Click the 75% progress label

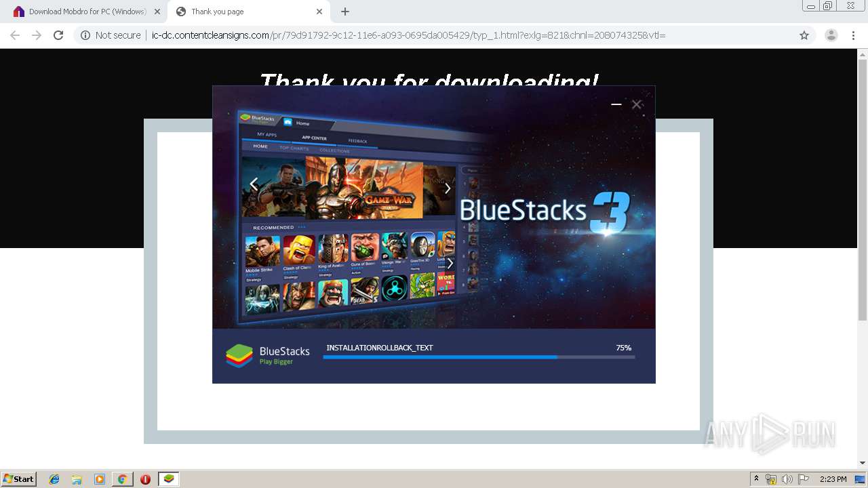click(623, 348)
